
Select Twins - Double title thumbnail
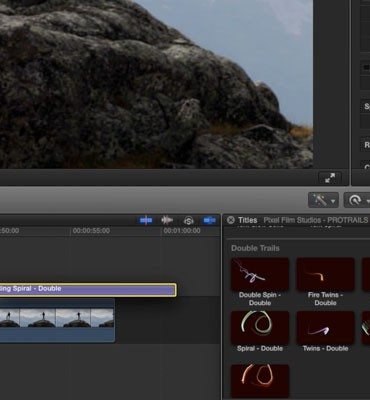click(325, 328)
